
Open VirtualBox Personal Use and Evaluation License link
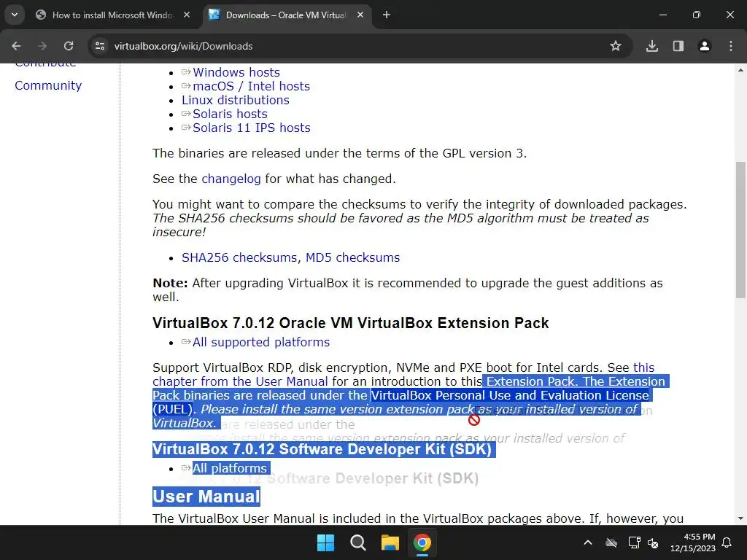pyautogui.click(x=510, y=395)
